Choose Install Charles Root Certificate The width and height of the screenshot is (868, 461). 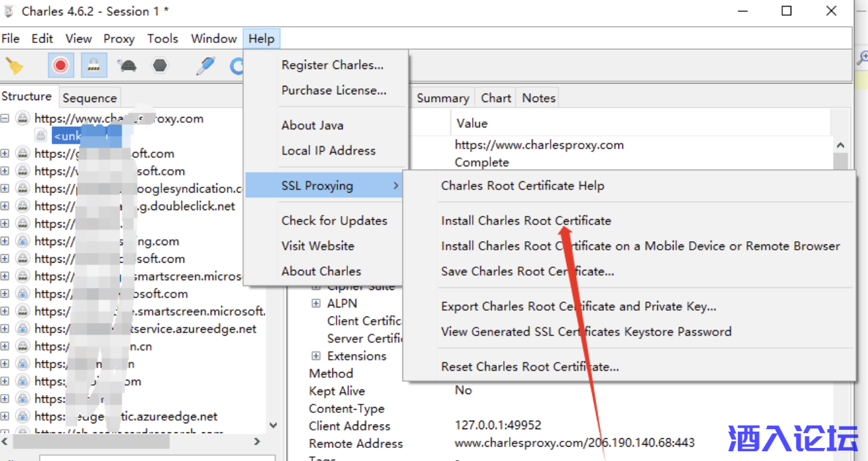click(525, 220)
